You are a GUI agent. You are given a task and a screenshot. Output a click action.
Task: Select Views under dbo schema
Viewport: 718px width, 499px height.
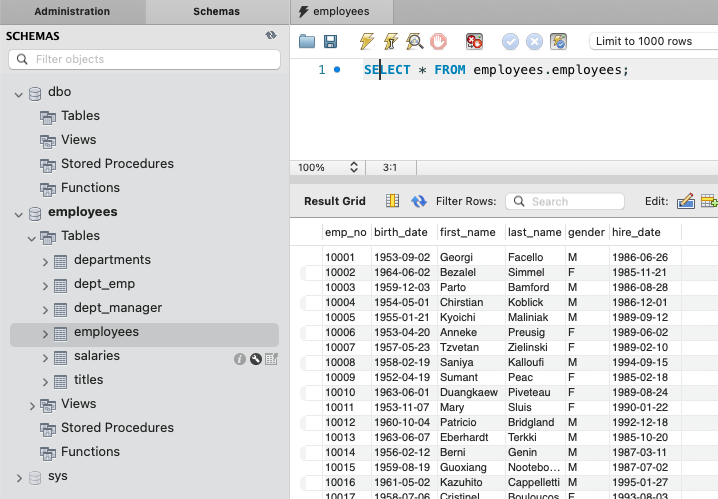point(79,140)
